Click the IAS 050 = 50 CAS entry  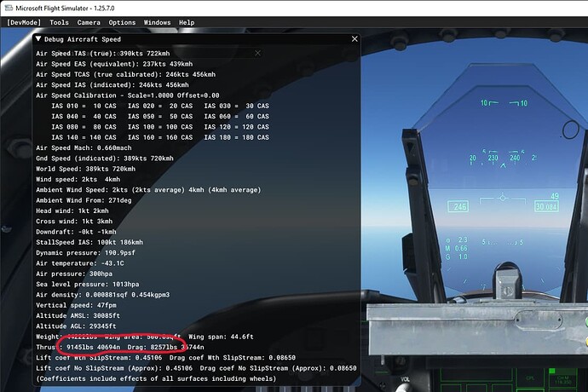pos(160,116)
